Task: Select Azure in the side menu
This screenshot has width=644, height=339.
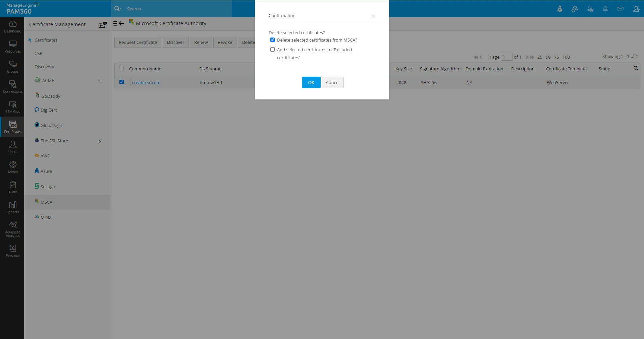Action: 46,171
